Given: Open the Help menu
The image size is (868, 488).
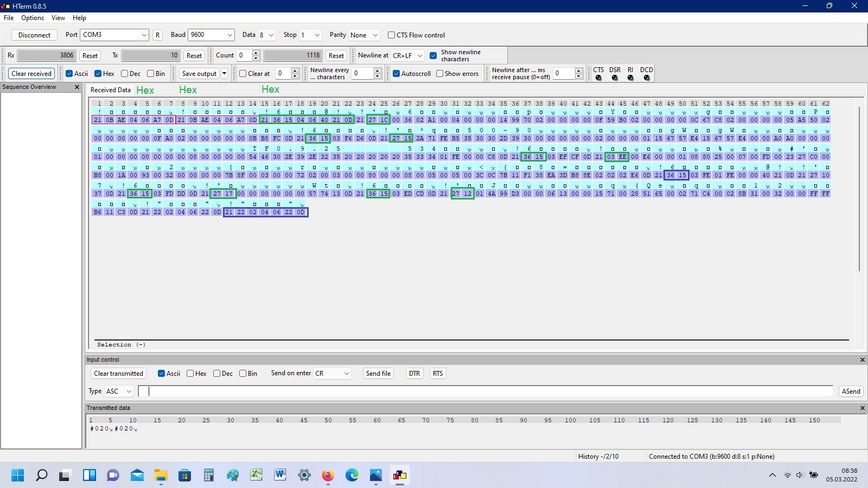Looking at the screenshot, I should tap(79, 18).
